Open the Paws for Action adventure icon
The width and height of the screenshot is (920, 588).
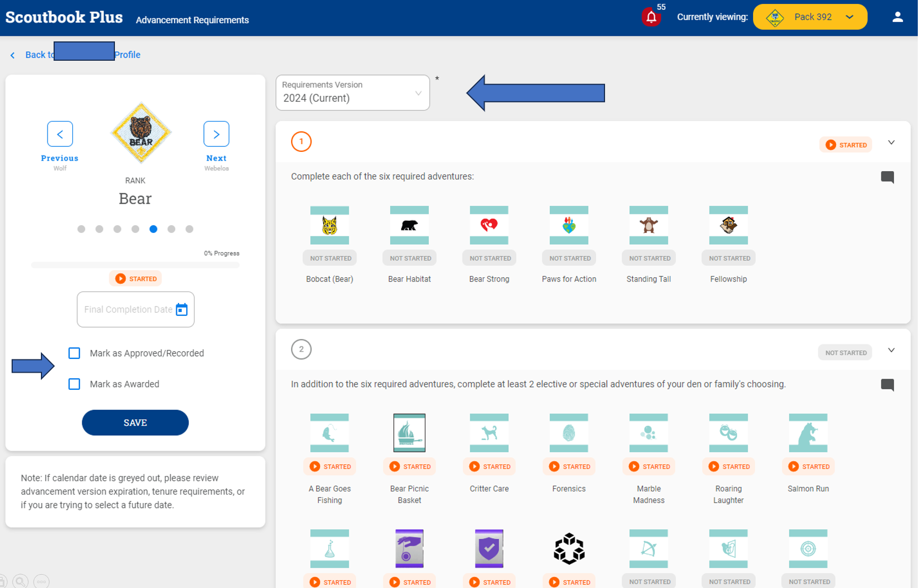[x=570, y=225]
